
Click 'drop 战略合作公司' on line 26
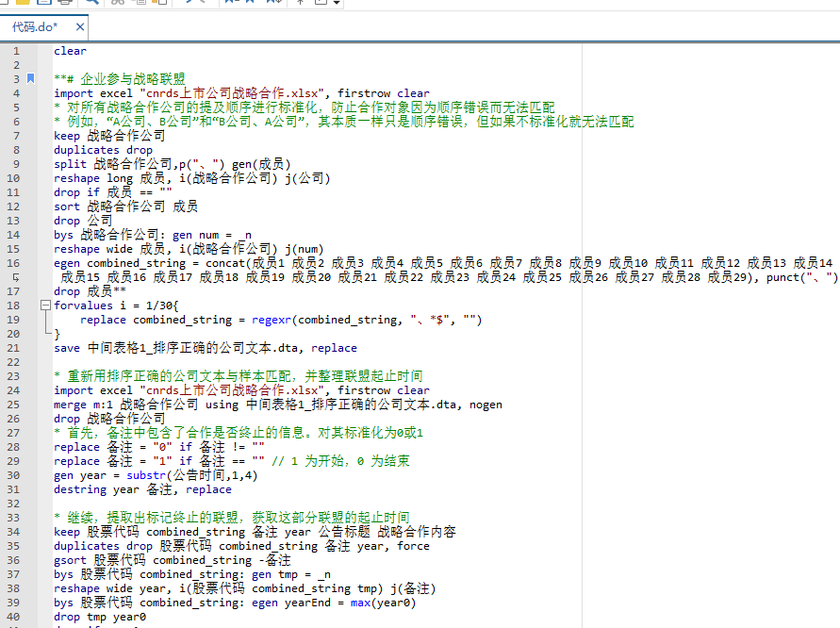[x=109, y=419]
